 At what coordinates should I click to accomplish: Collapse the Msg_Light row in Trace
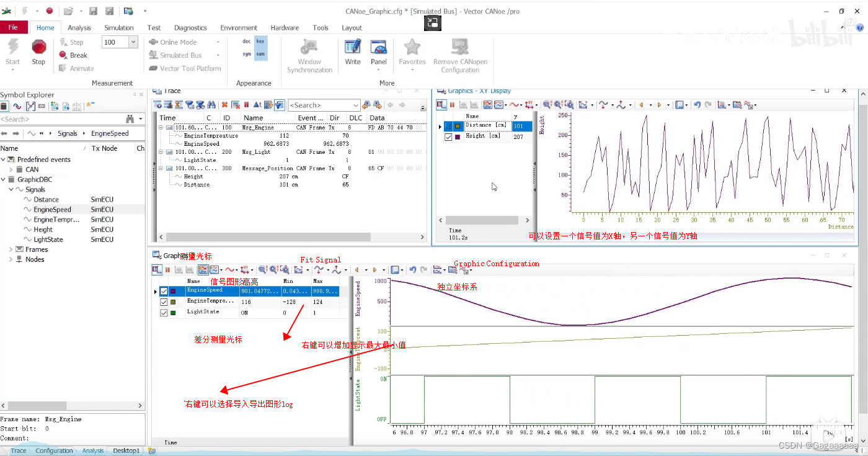pyautogui.click(x=161, y=151)
